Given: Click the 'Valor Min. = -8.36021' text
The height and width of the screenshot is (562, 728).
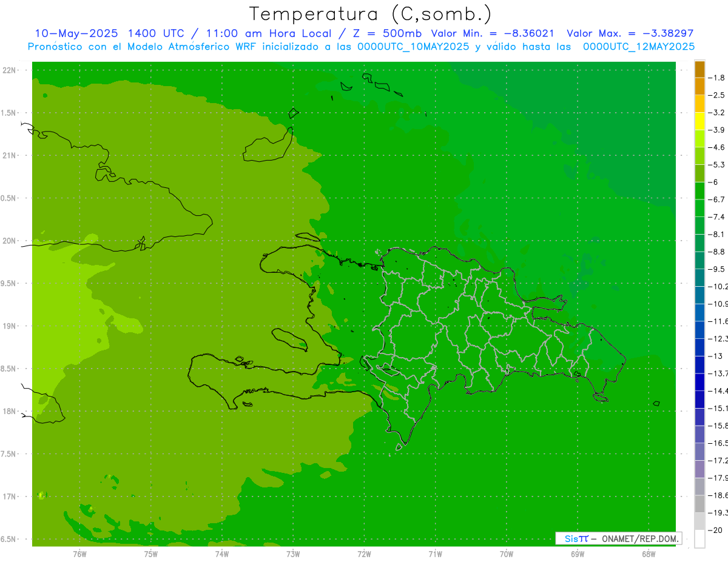Looking at the screenshot, I should click(492, 33).
